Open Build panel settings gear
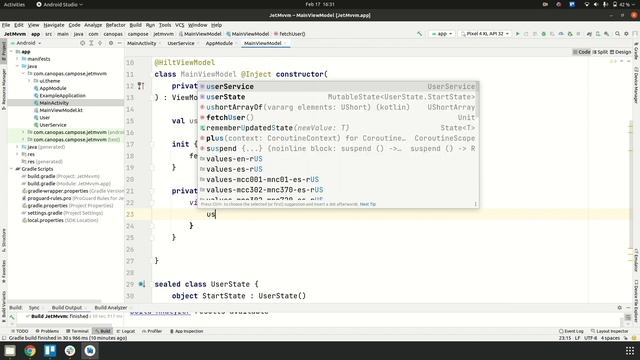The image size is (640, 360). 620,308
